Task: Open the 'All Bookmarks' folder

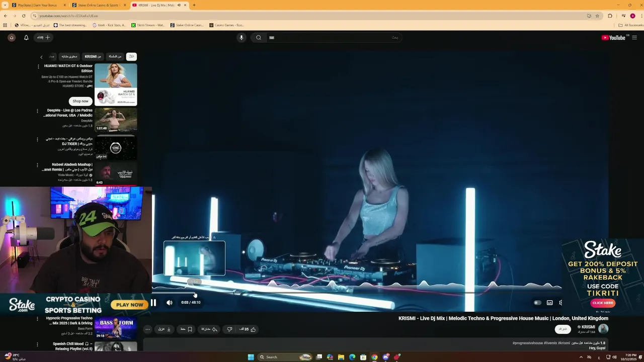Action: [x=631, y=25]
